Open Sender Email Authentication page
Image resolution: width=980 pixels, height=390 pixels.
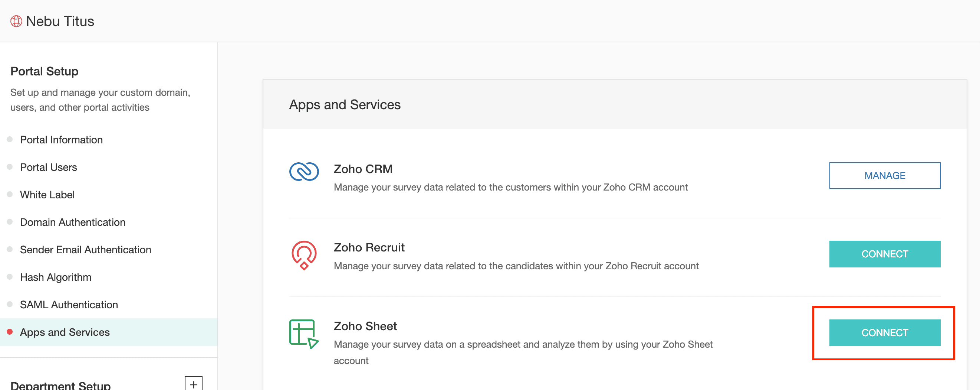coord(86,250)
